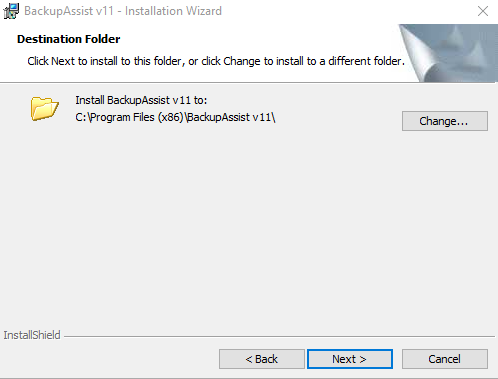
Task: Click the Destination Folder heading
Action: 68,39
